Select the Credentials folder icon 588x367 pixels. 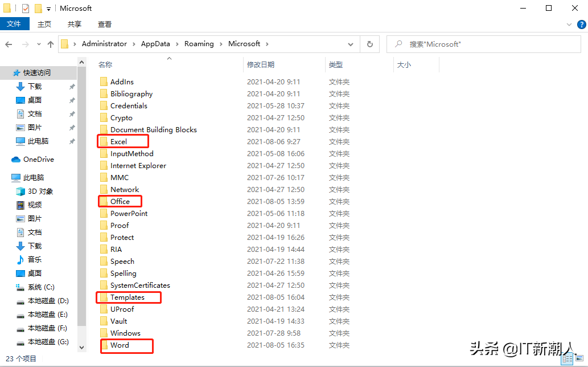pyautogui.click(x=104, y=106)
